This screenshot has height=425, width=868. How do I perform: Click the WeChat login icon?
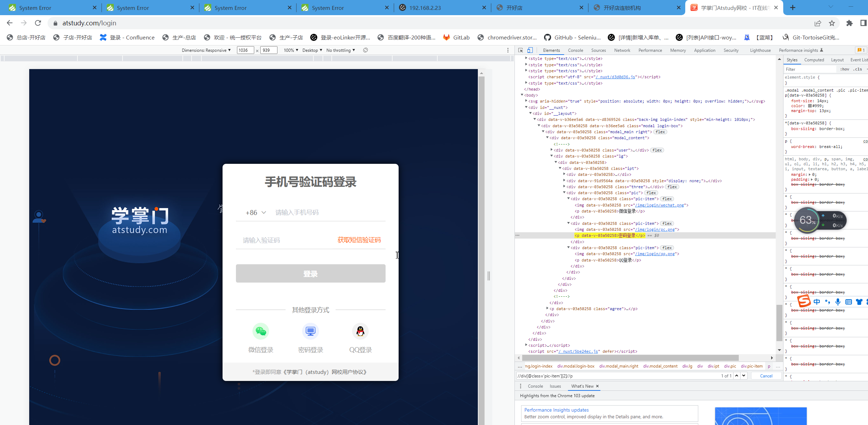(x=261, y=331)
